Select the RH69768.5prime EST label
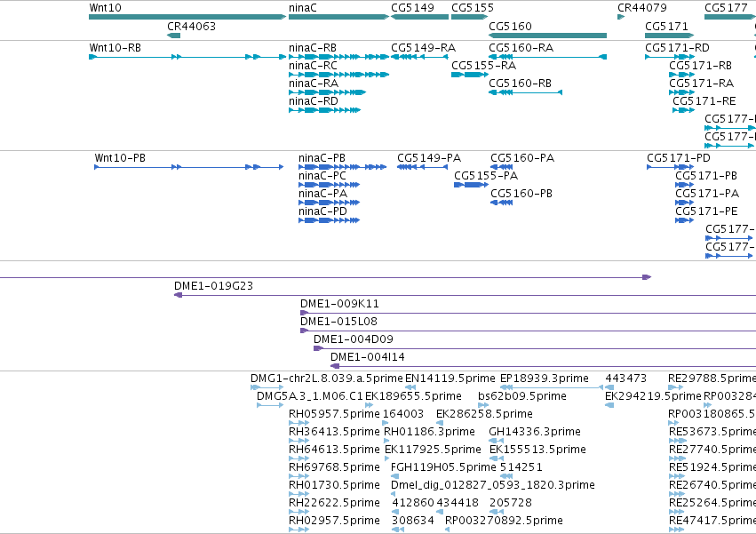The width and height of the screenshot is (756, 534). click(x=335, y=468)
